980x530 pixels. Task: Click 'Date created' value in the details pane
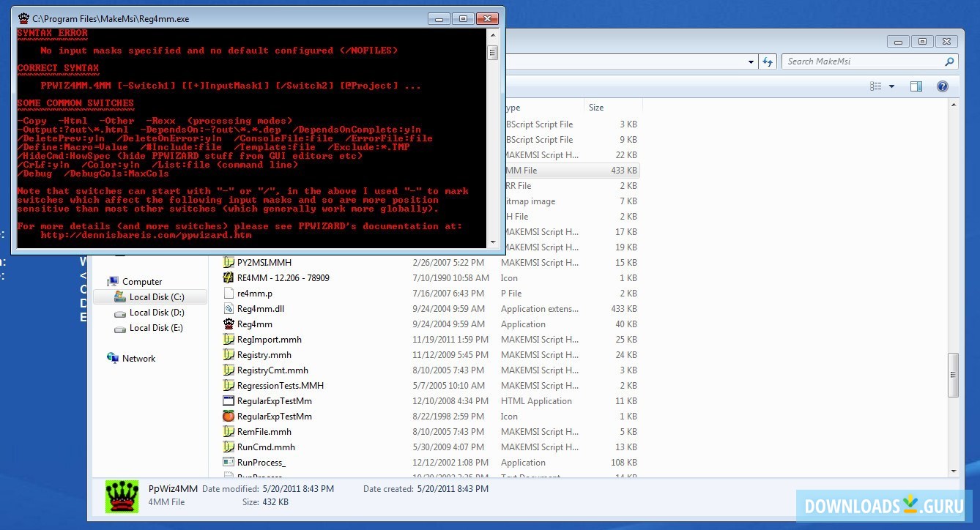pos(453,489)
